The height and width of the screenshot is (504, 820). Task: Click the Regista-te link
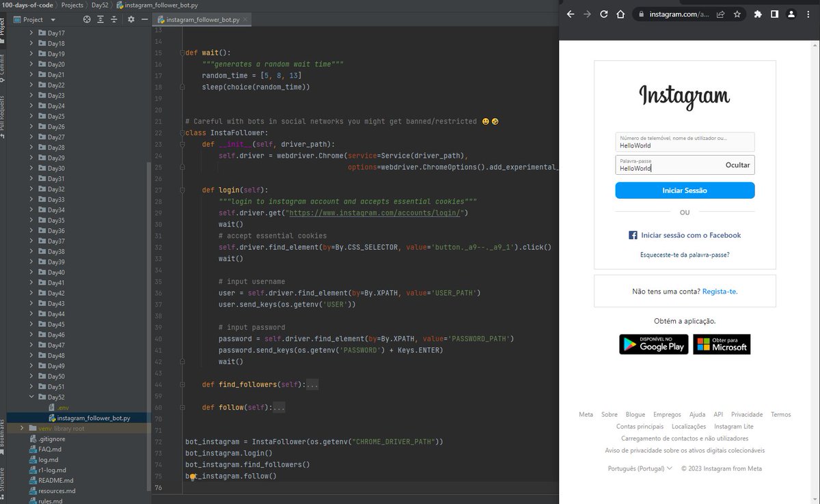(720, 292)
